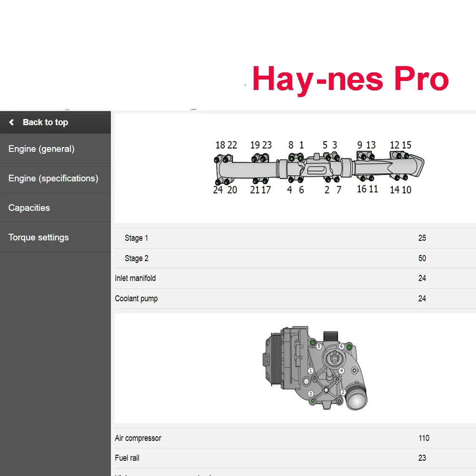The height and width of the screenshot is (476, 476).
Task: Click the Coolant pump torque value 24
Action: [x=422, y=299]
